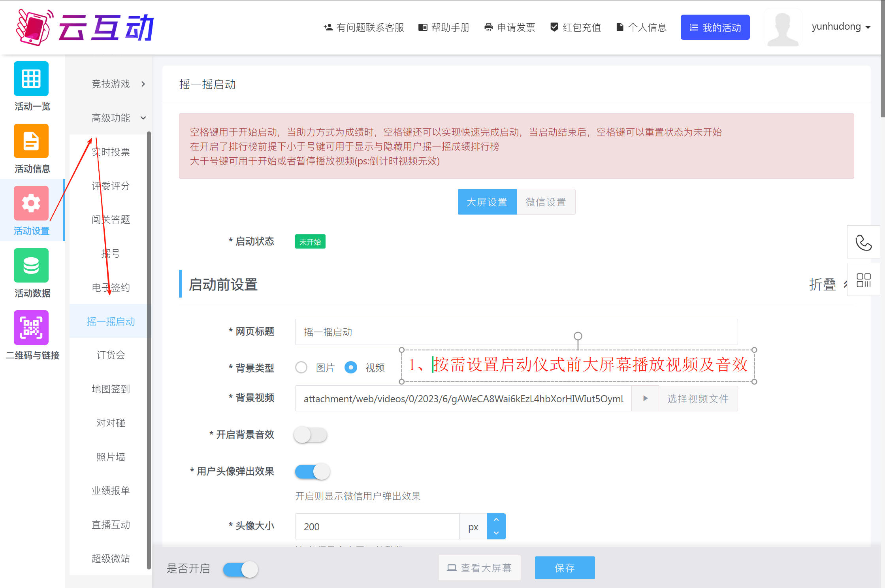Play the selected background video preview

pos(645,398)
